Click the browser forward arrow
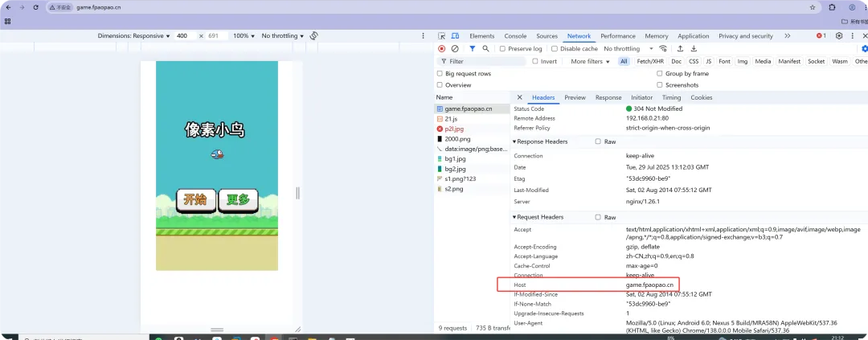Image resolution: width=868 pixels, height=340 pixels. (x=23, y=7)
